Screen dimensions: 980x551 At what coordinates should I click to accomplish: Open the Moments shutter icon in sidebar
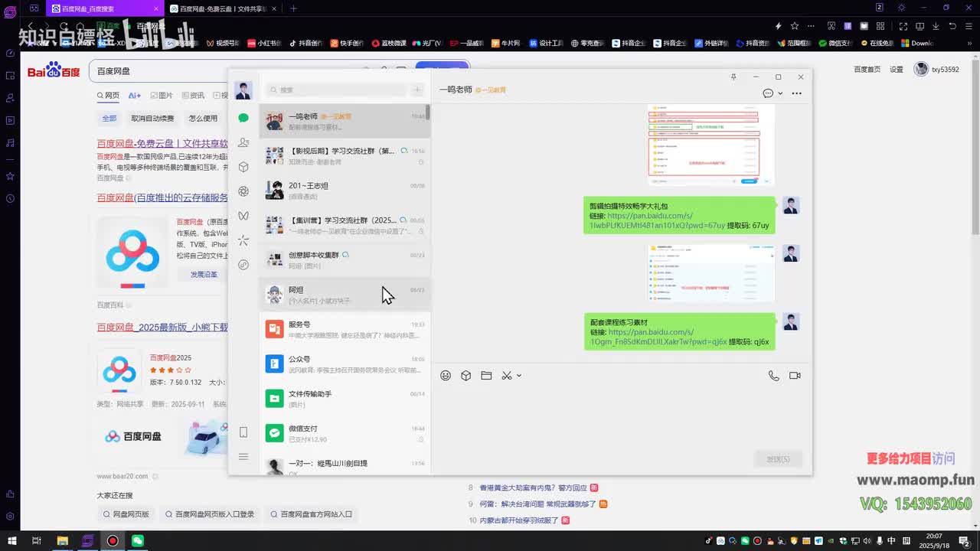[243, 191]
